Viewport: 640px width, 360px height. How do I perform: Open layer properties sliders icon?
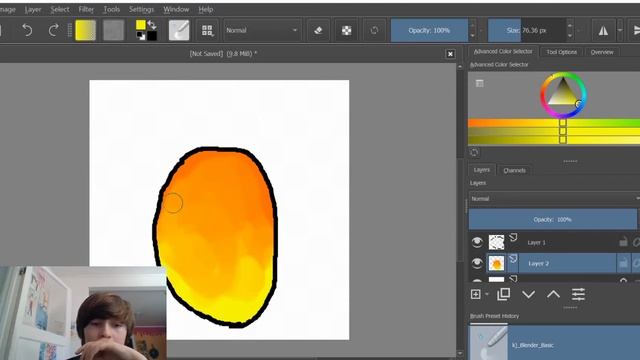pyautogui.click(x=578, y=294)
